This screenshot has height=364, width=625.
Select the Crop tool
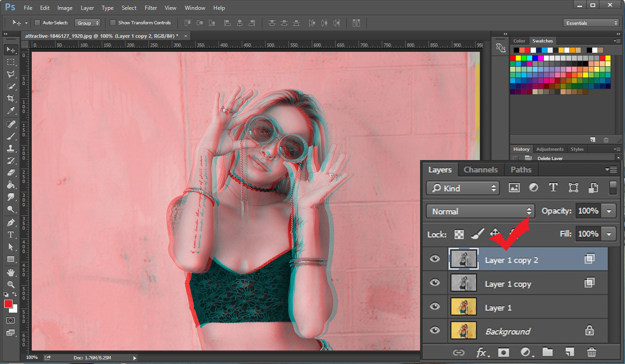pyautogui.click(x=11, y=98)
